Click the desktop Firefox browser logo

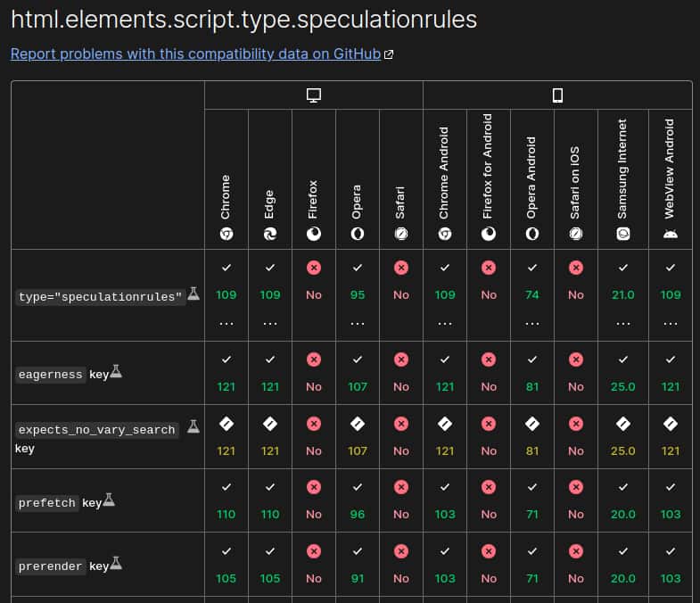click(314, 233)
